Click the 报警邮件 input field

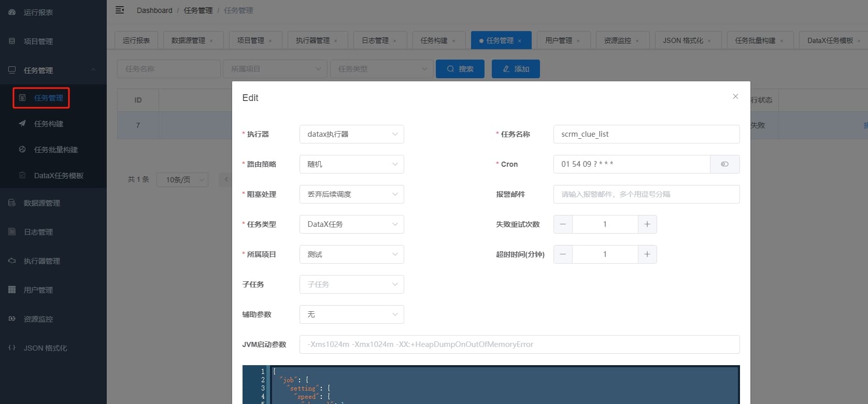tap(647, 194)
